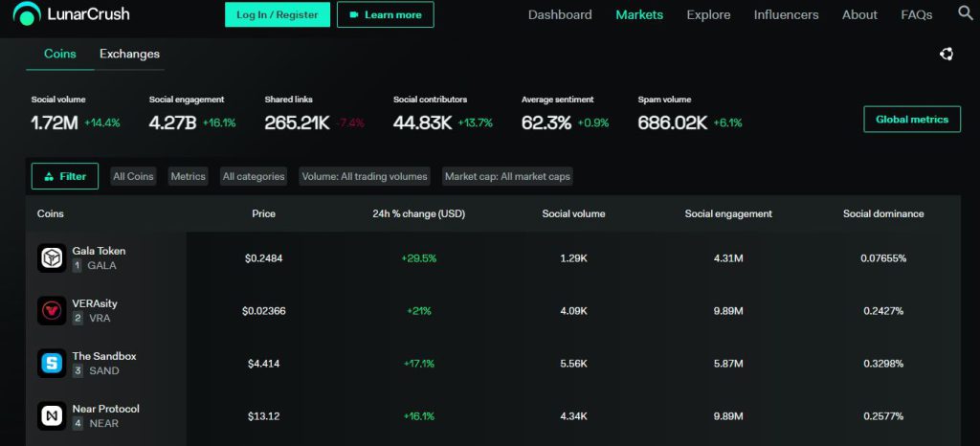Click the +17.1% change value
This screenshot has width=980, height=446.
coord(419,363)
